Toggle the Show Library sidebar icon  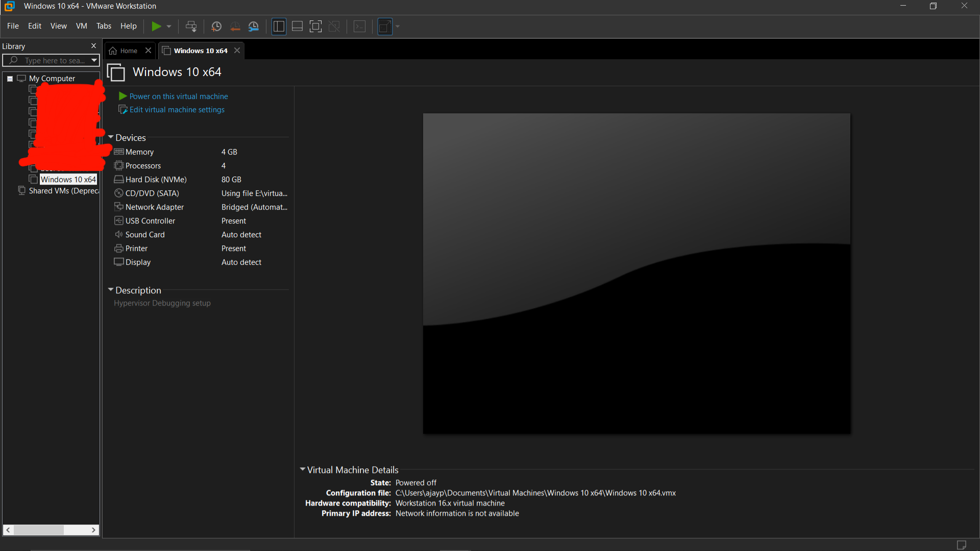279,26
